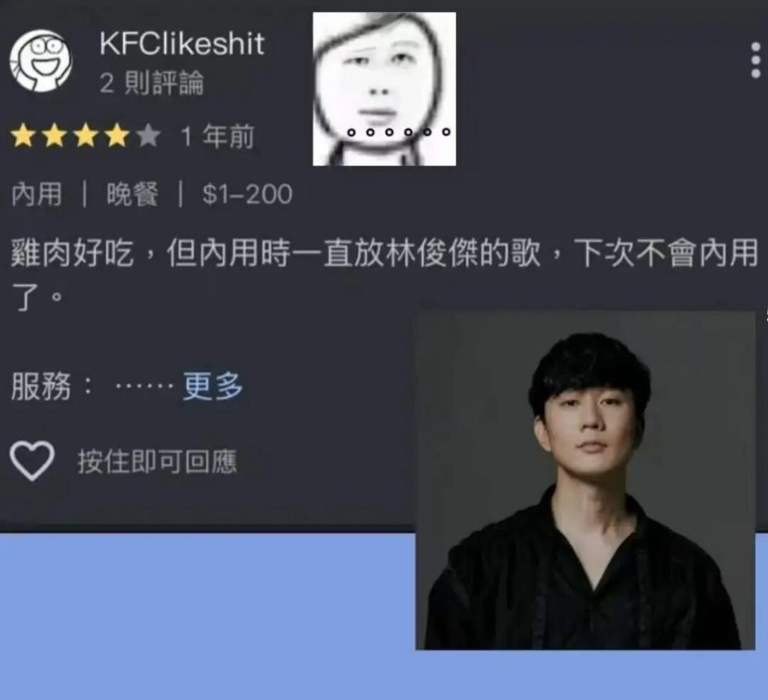Screen dimensions: 768x700
Task: Click the 晚餐 meal type tag
Action: pos(133,194)
